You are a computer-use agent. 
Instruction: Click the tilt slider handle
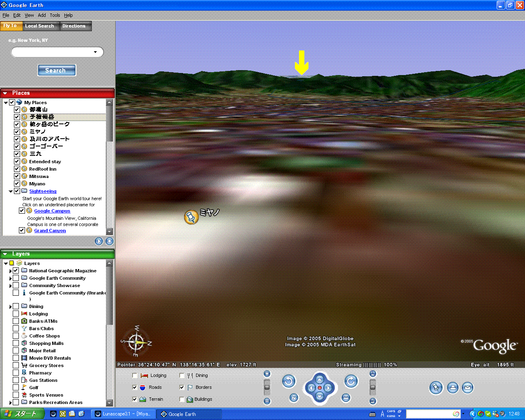click(373, 387)
